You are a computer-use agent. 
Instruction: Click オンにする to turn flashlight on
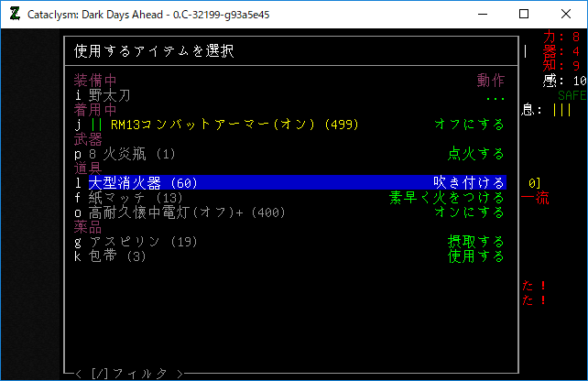[469, 212]
